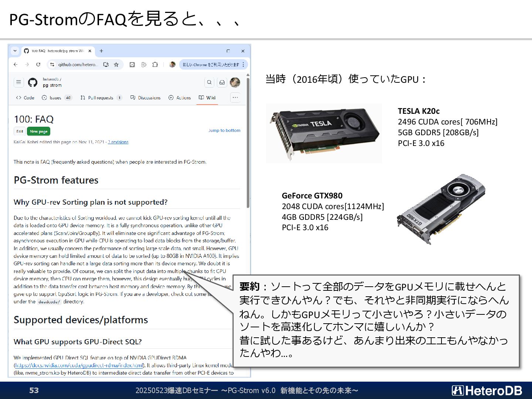Click the Supported devices/platforms heading
The width and height of the screenshot is (532, 399).
coord(81,320)
